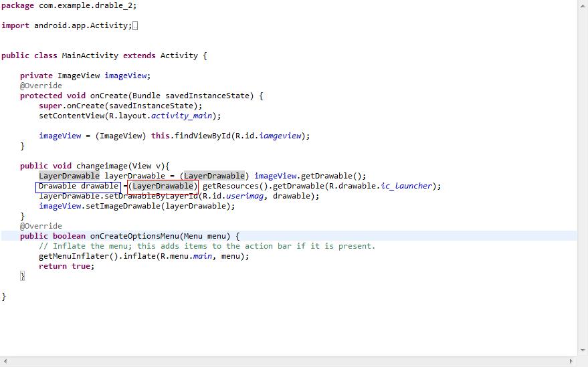
Task: Click the onCreate method name in its signature
Action: (108, 96)
